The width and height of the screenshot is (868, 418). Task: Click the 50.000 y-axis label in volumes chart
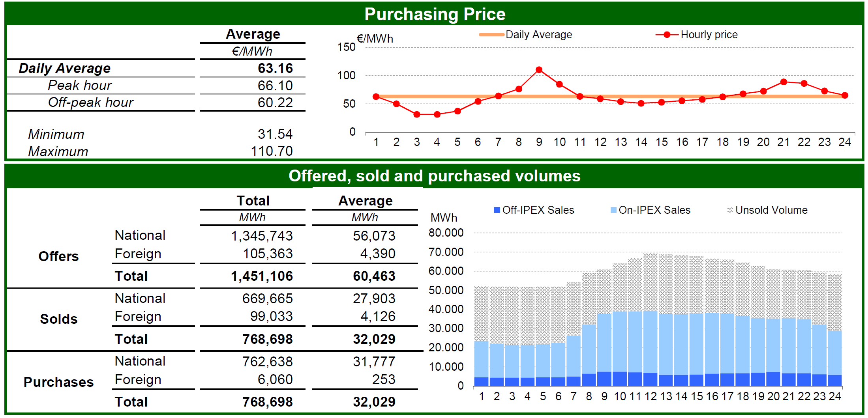pos(446,290)
